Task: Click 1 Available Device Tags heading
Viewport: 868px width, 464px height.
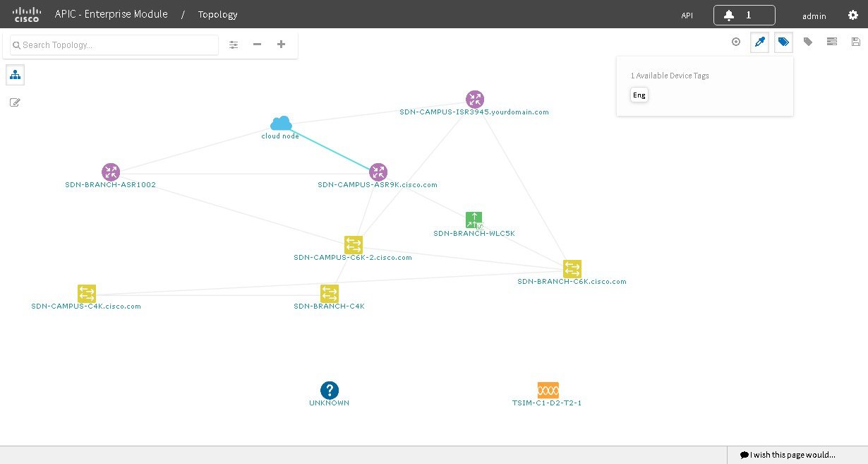Action: (x=670, y=76)
